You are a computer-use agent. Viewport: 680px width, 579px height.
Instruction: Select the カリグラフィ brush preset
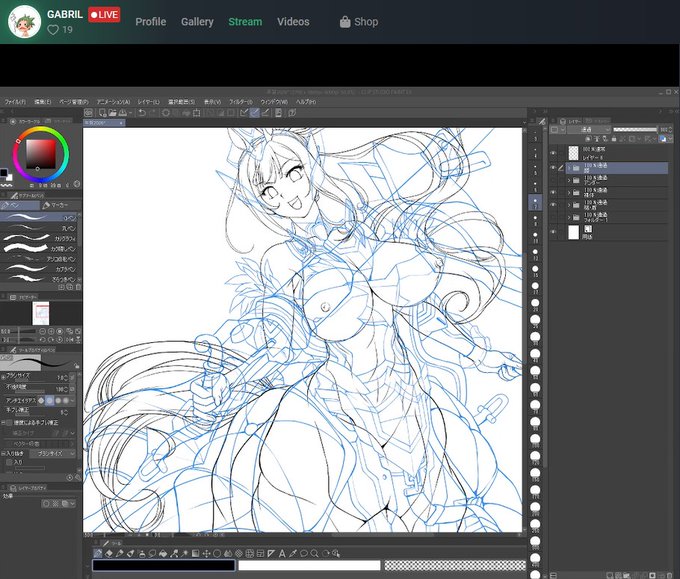39,238
